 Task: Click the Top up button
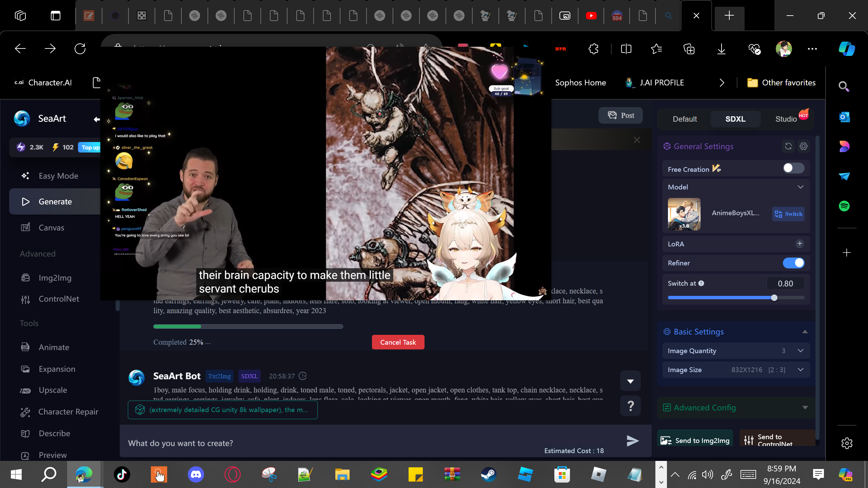90,147
